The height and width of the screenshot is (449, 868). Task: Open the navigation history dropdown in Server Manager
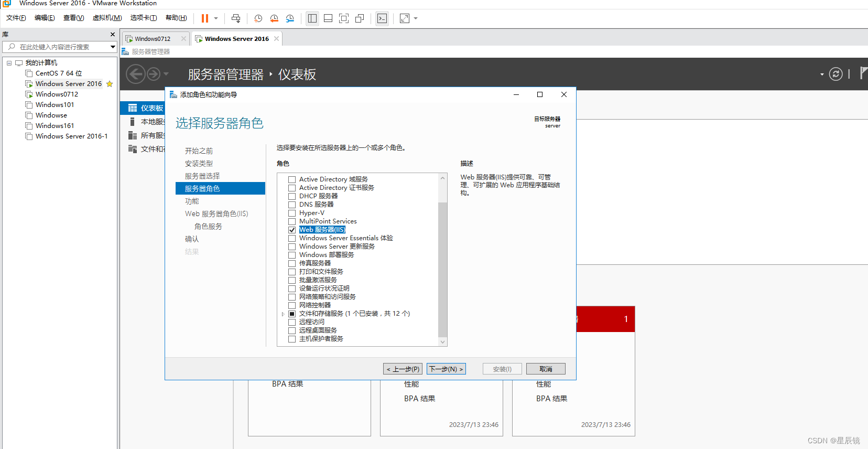point(166,74)
